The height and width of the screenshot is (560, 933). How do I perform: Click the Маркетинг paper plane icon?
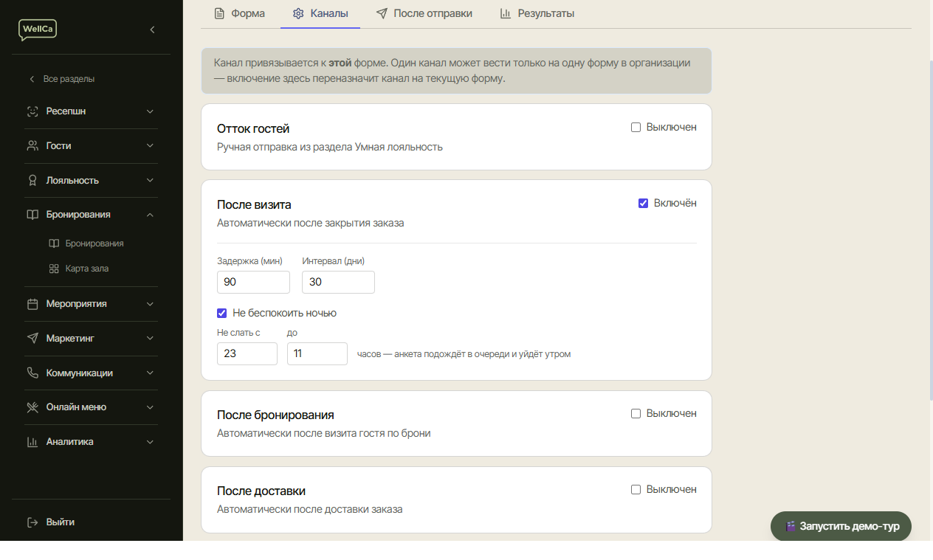tap(32, 339)
